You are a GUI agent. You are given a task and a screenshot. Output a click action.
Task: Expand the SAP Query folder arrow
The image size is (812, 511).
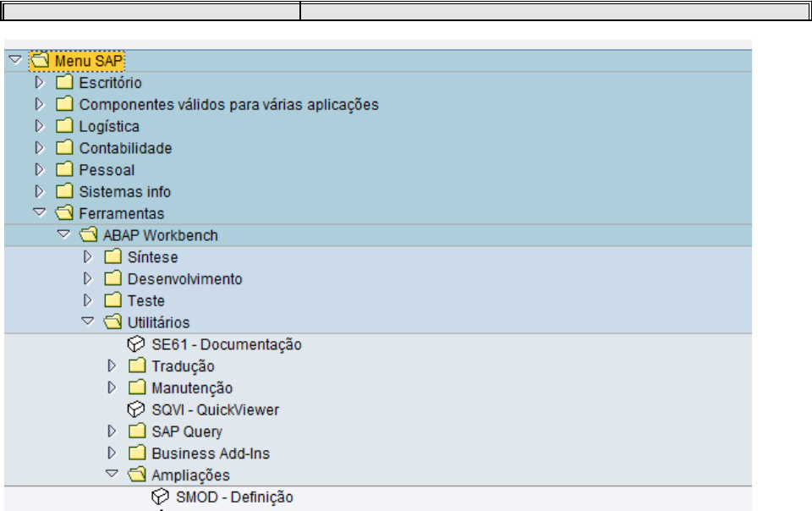click(112, 431)
